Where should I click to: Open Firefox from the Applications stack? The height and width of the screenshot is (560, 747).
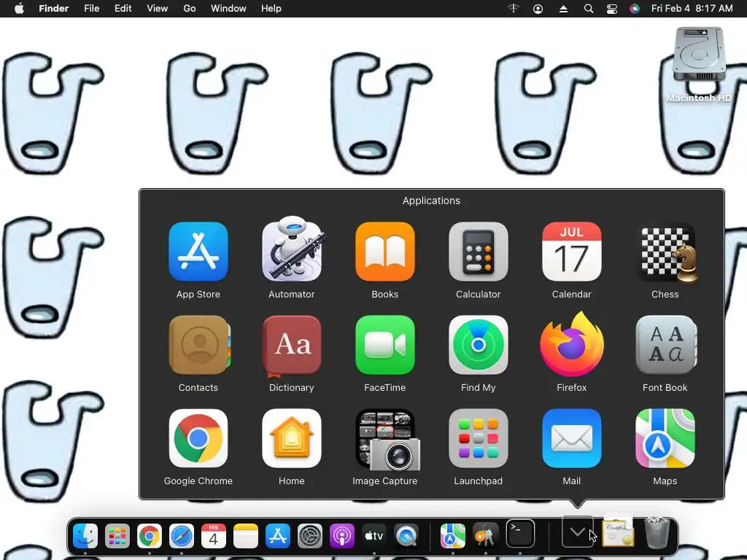pyautogui.click(x=572, y=344)
